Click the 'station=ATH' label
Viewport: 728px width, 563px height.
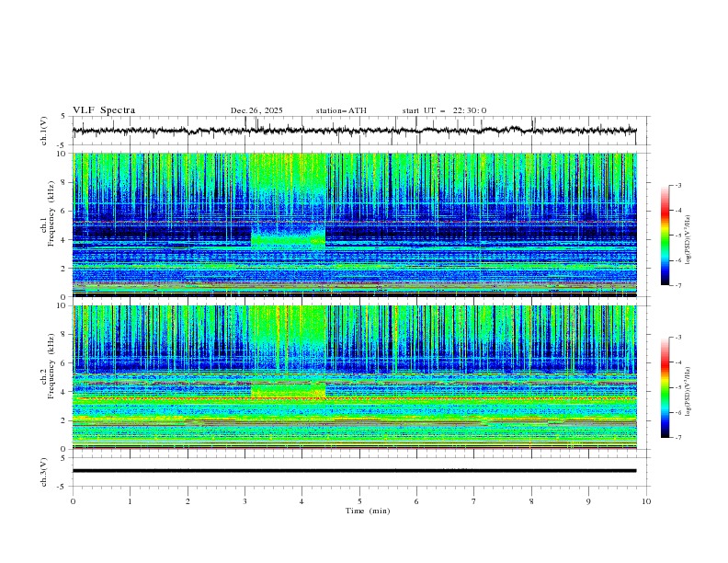coord(341,110)
